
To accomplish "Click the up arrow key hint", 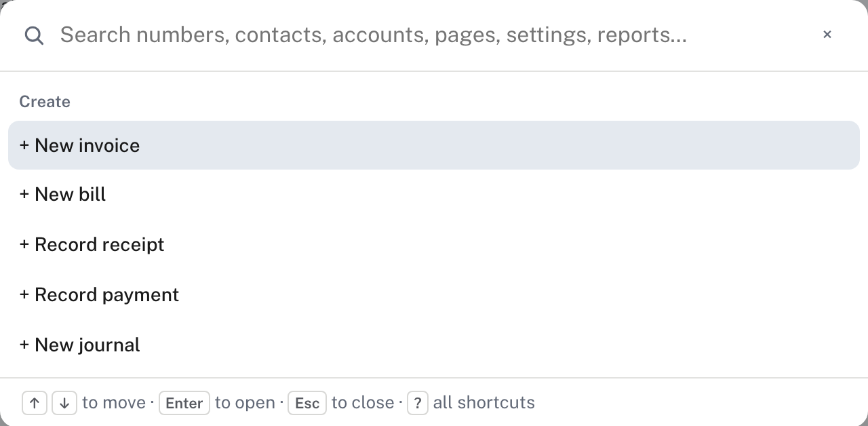I will tap(35, 403).
